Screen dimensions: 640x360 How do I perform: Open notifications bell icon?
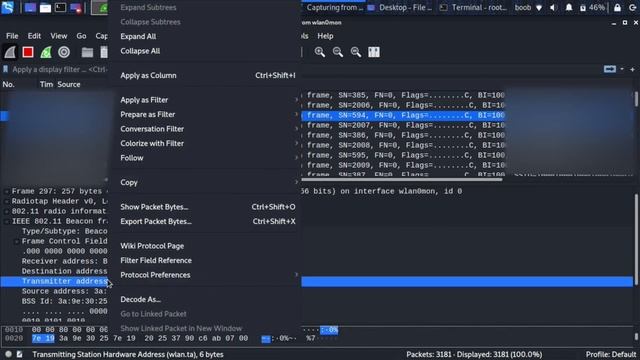click(x=569, y=8)
